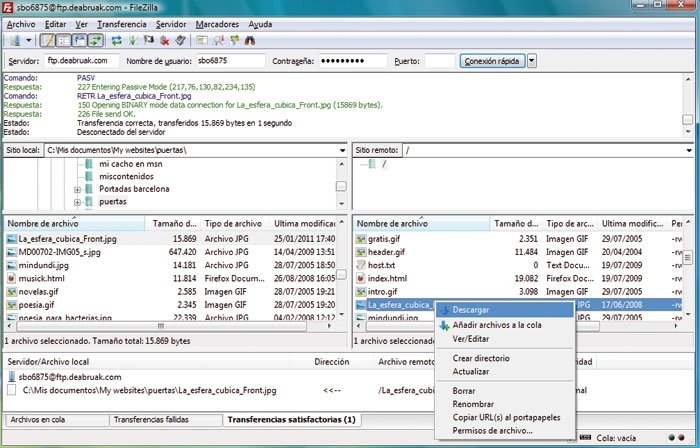The width and height of the screenshot is (700, 448).
Task: Click the remote index.html file icon
Action: pos(361,278)
